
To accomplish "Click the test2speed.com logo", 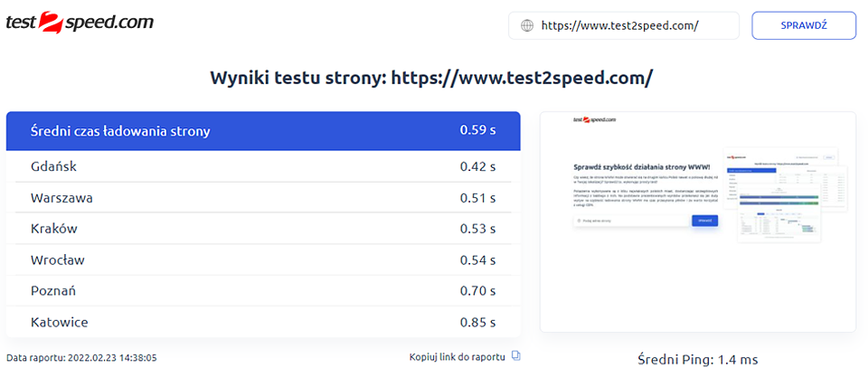I will (x=80, y=24).
